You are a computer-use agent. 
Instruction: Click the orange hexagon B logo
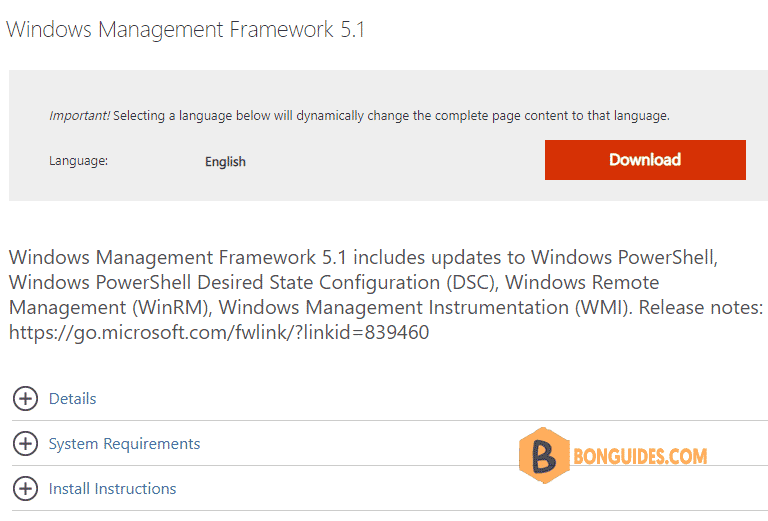click(544, 455)
